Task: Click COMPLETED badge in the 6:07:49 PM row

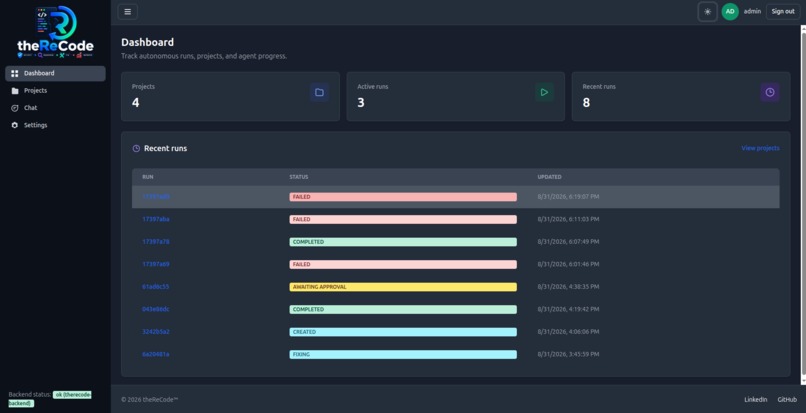Action: 403,242
